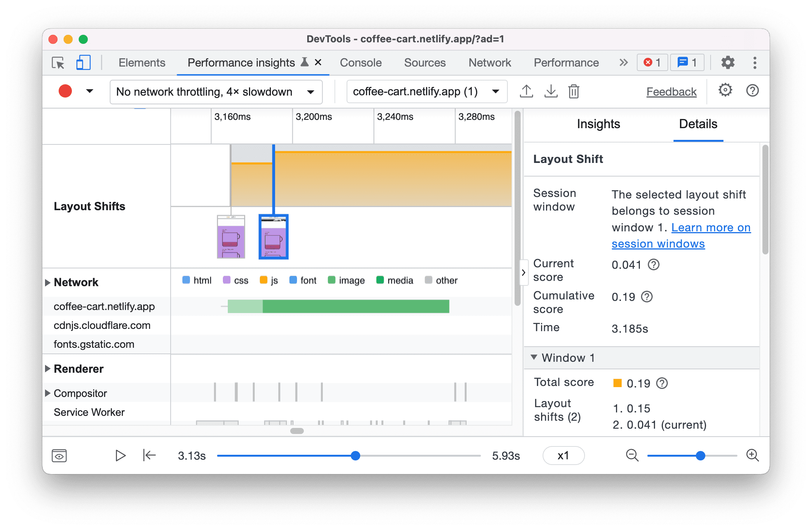Click the play button to replay recording

pyautogui.click(x=121, y=455)
